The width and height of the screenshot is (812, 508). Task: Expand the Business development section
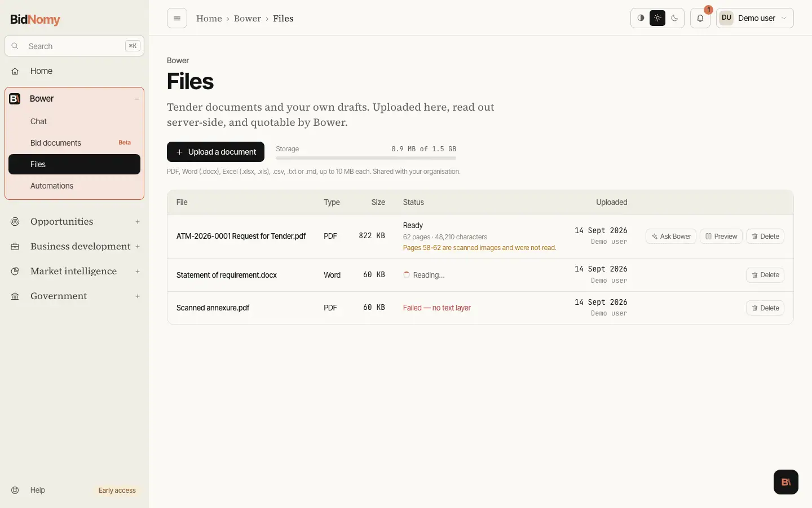coord(137,247)
